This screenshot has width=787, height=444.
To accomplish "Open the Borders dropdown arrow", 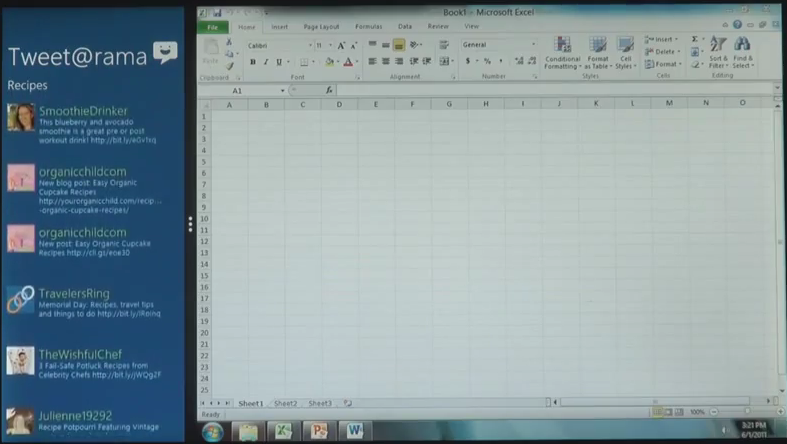I will [313, 62].
